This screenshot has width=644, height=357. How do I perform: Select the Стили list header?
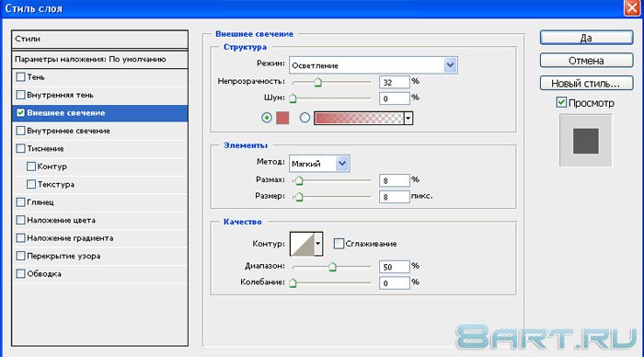point(99,39)
